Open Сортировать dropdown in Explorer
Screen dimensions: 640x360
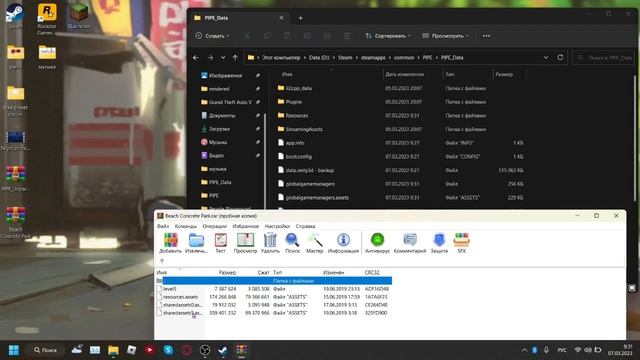[x=388, y=36]
